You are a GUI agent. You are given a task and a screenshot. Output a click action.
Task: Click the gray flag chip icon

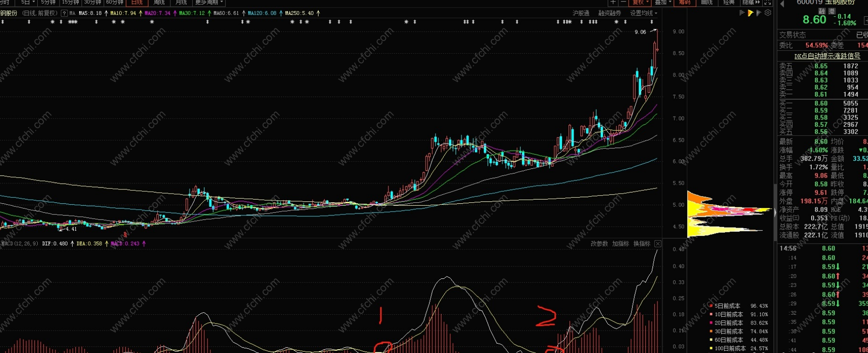pos(759,13)
